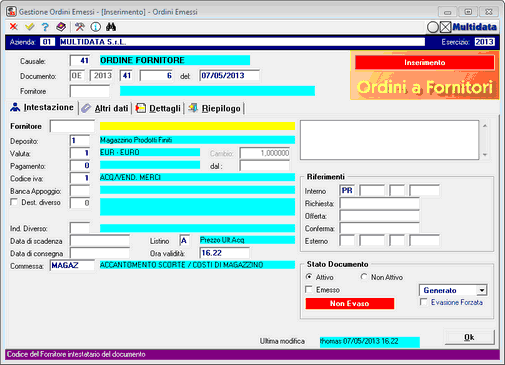Select the Non Attivo radio button
505x365 pixels.
[364, 277]
